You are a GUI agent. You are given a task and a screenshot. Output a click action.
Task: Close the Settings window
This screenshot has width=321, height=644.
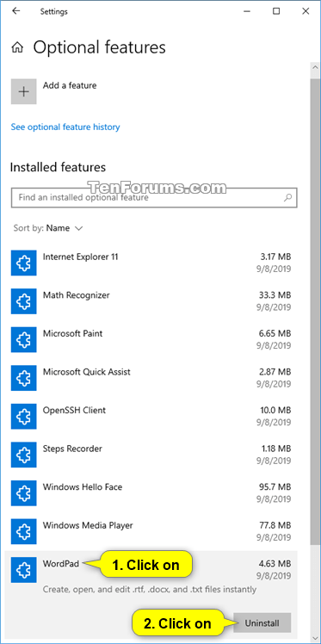306,11
